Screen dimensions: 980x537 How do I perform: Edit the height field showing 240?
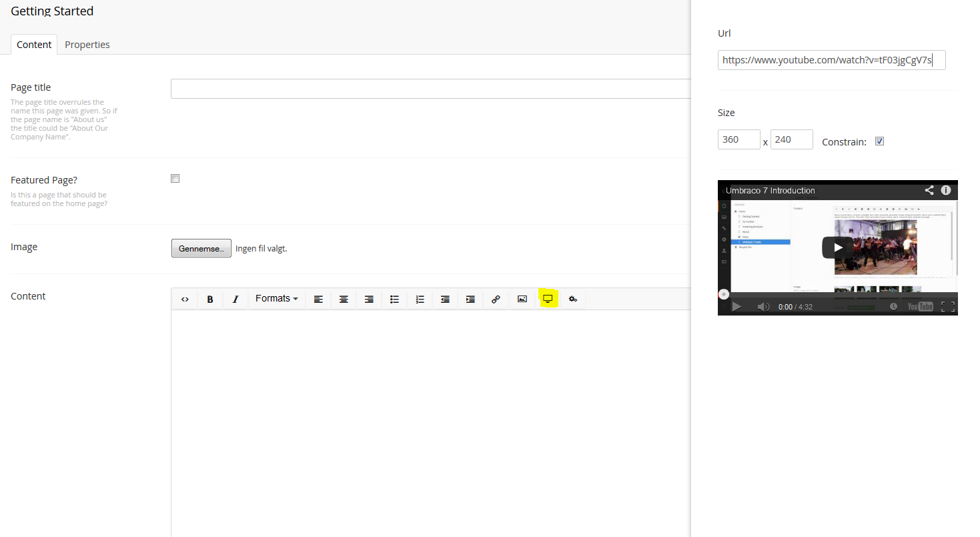click(x=792, y=139)
